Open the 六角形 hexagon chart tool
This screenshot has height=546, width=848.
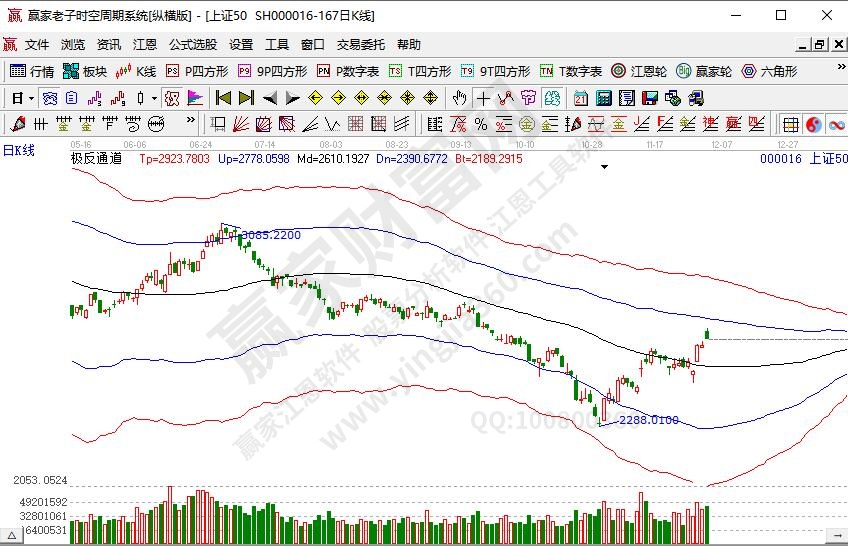pos(770,71)
